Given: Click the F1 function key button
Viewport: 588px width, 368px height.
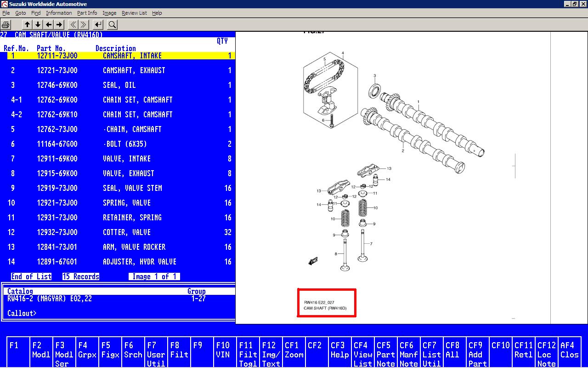Looking at the screenshot, I should [x=19, y=352].
